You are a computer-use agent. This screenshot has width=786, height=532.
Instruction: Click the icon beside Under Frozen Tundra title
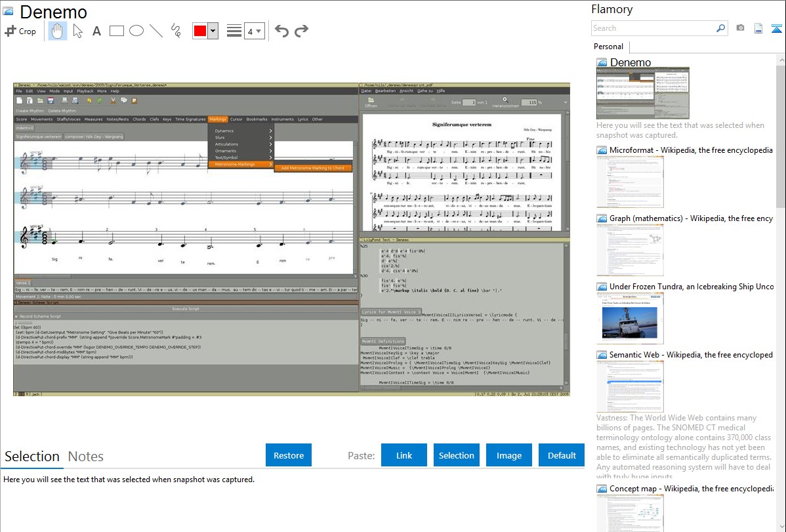[x=602, y=287]
